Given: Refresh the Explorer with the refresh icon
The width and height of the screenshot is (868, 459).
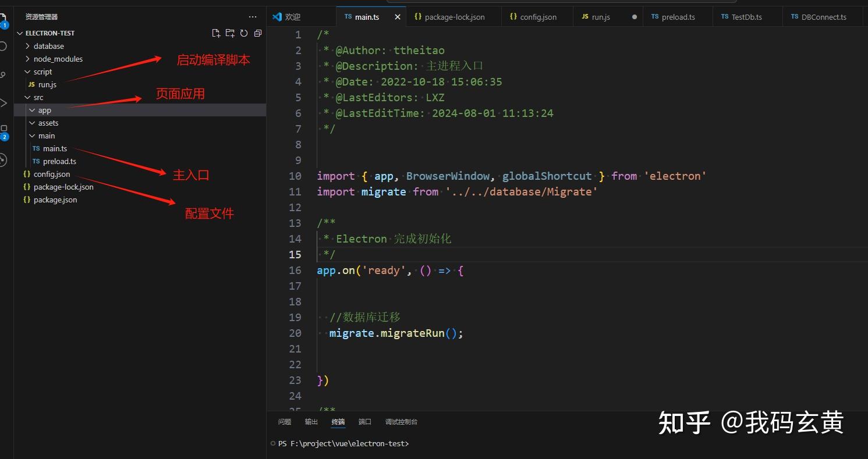Looking at the screenshot, I should pyautogui.click(x=244, y=33).
